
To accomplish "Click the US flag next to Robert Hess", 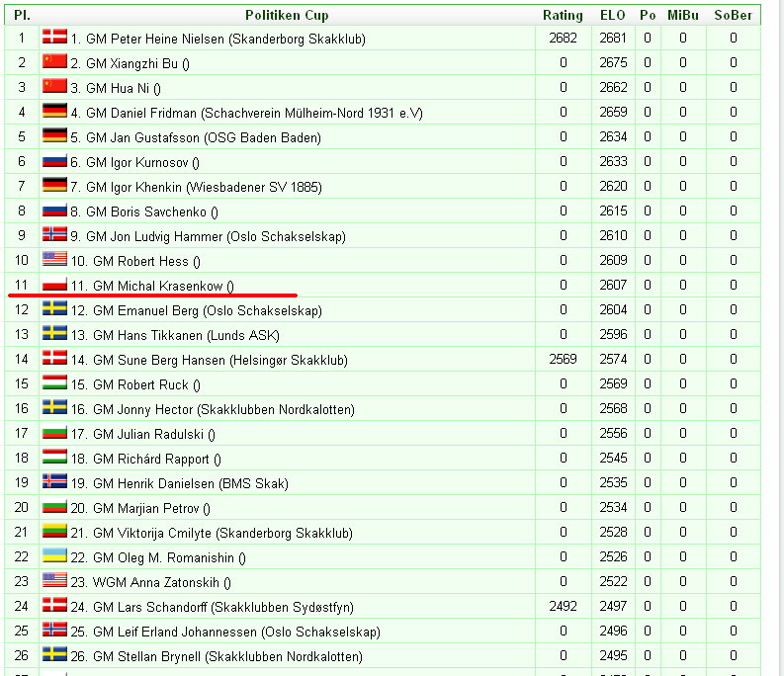I will (x=53, y=260).
